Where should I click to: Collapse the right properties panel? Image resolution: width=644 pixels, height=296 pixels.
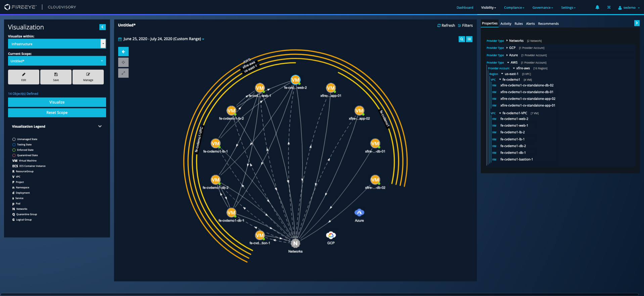tap(637, 23)
